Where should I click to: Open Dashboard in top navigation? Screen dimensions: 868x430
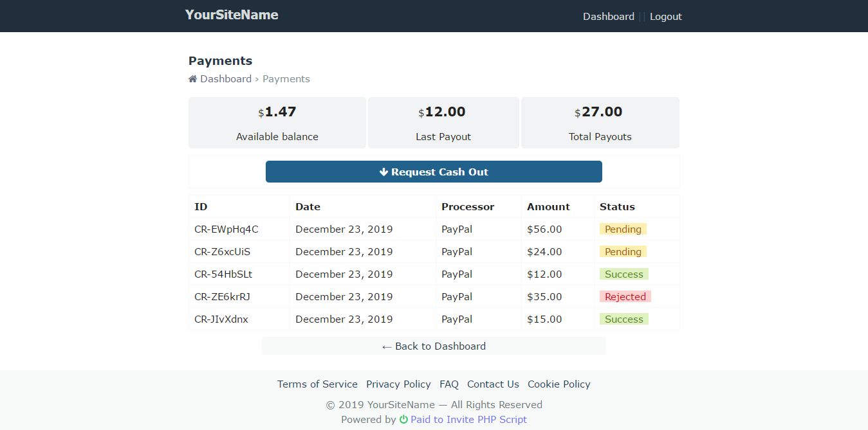point(608,17)
